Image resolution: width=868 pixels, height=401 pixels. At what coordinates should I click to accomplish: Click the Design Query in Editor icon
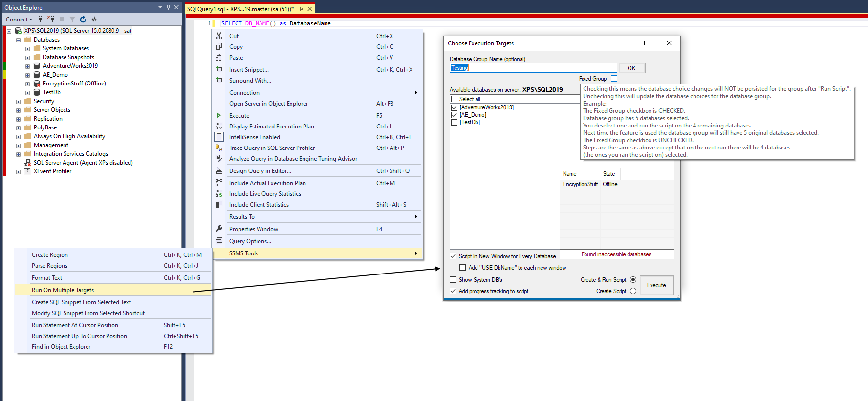[219, 171]
